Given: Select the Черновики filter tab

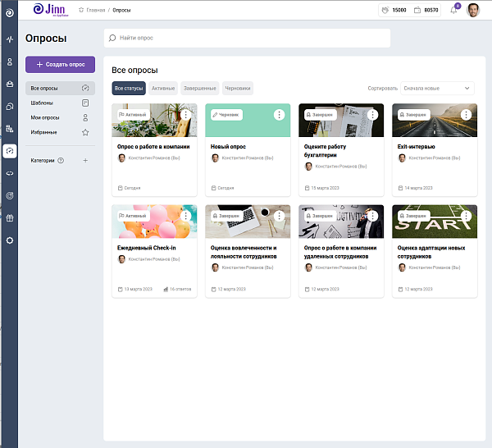Looking at the screenshot, I should 238,89.
